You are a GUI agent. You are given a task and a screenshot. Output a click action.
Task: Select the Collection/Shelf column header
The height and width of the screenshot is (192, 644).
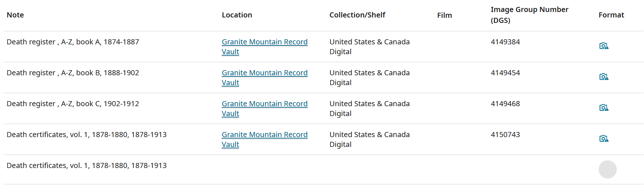(x=357, y=15)
